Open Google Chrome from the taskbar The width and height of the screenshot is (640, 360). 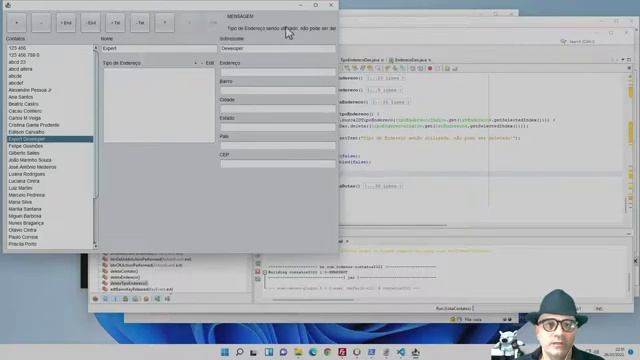[327, 352]
